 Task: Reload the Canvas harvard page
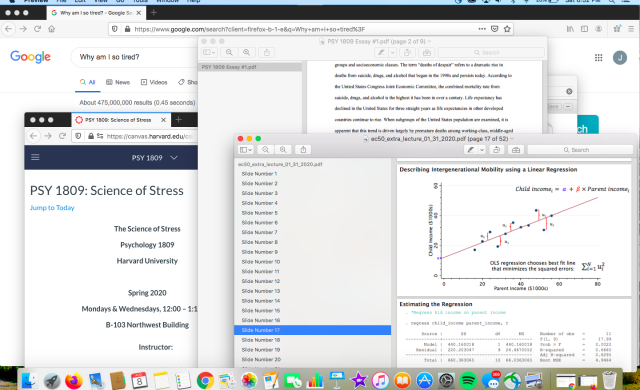pos(62,136)
